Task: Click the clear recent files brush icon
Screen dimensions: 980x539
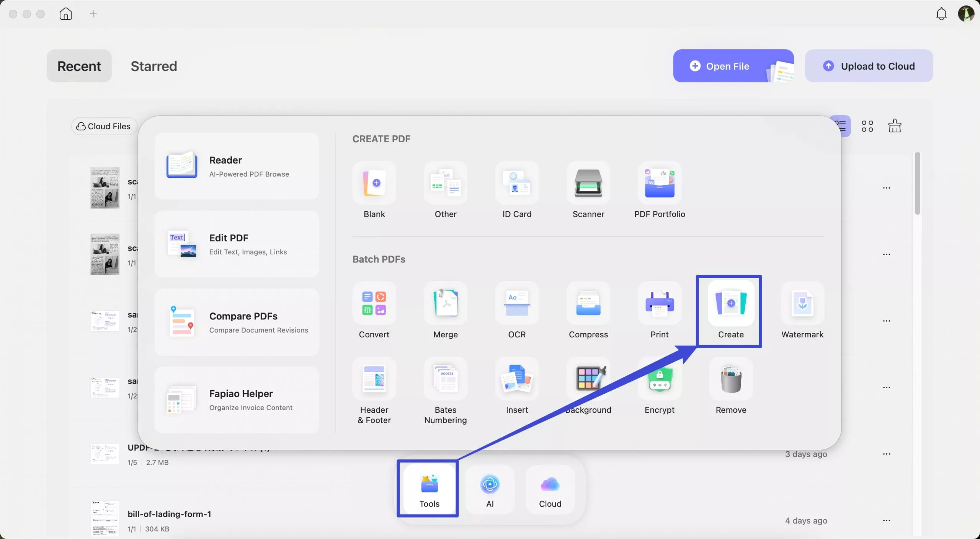Action: pos(895,125)
